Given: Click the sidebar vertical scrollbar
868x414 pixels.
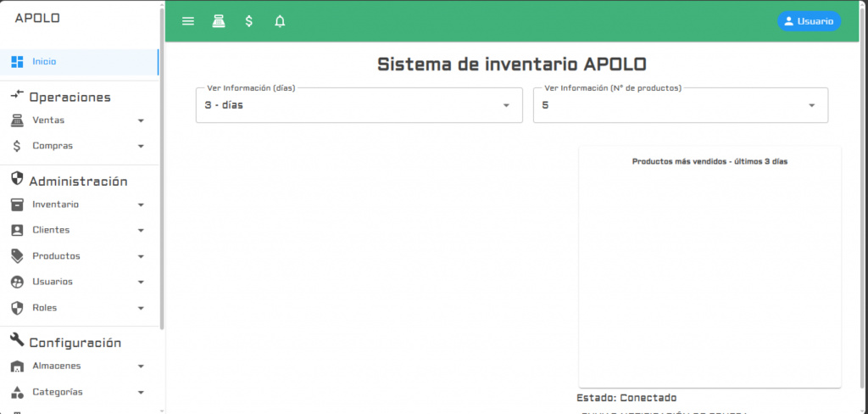Looking at the screenshot, I should coord(162,170).
